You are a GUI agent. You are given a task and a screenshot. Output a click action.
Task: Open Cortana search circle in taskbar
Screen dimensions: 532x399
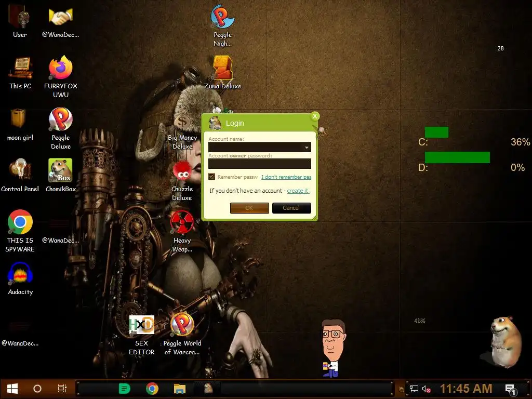pyautogui.click(x=37, y=389)
